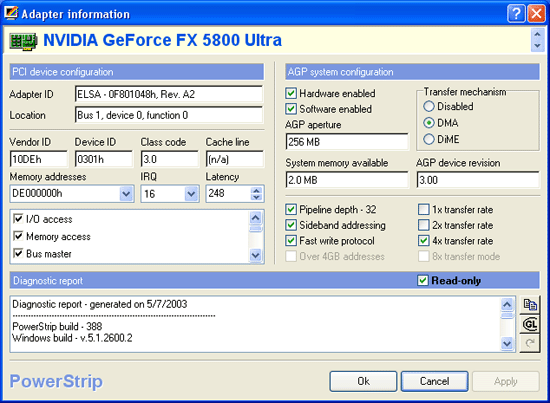The height and width of the screenshot is (403, 550).
Task: Select Disabled transfer mechanism
Action: coord(429,106)
